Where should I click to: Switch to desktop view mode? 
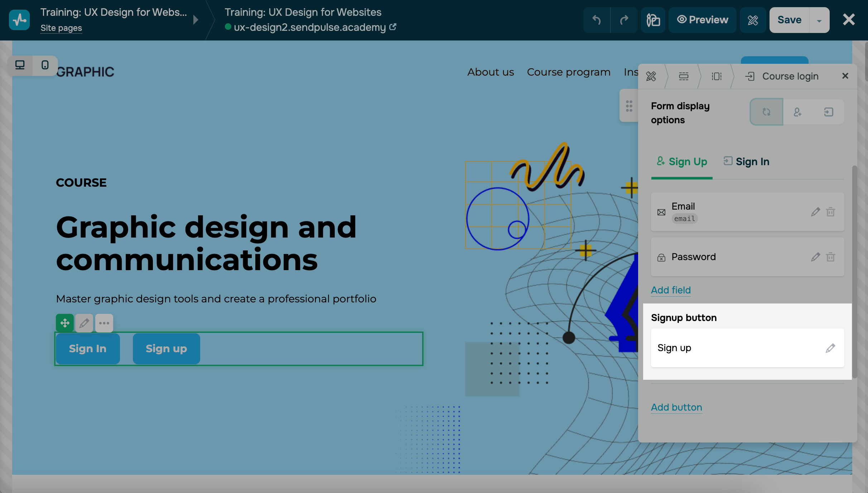click(x=20, y=65)
